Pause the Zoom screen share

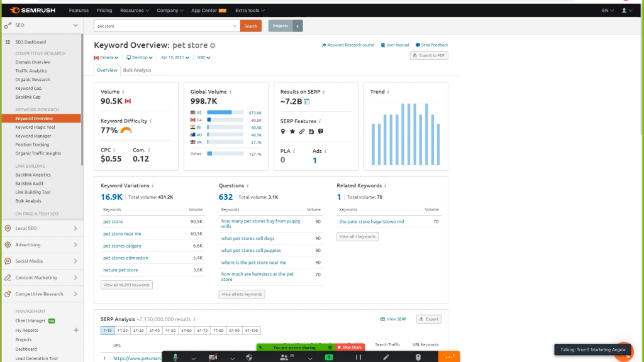[x=358, y=357]
